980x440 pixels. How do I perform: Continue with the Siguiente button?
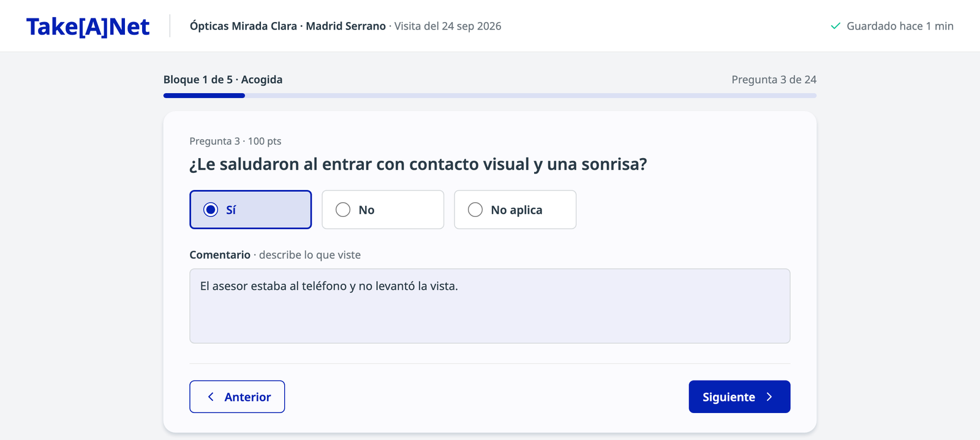click(x=739, y=396)
